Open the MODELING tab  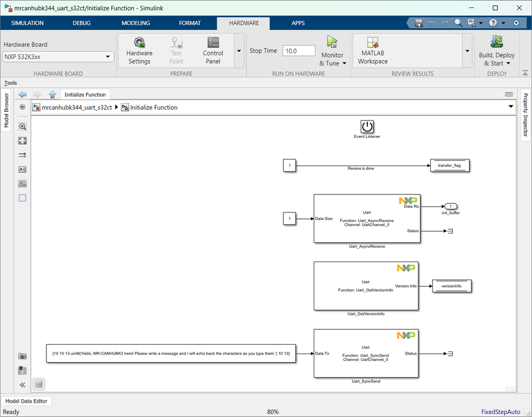coord(136,23)
